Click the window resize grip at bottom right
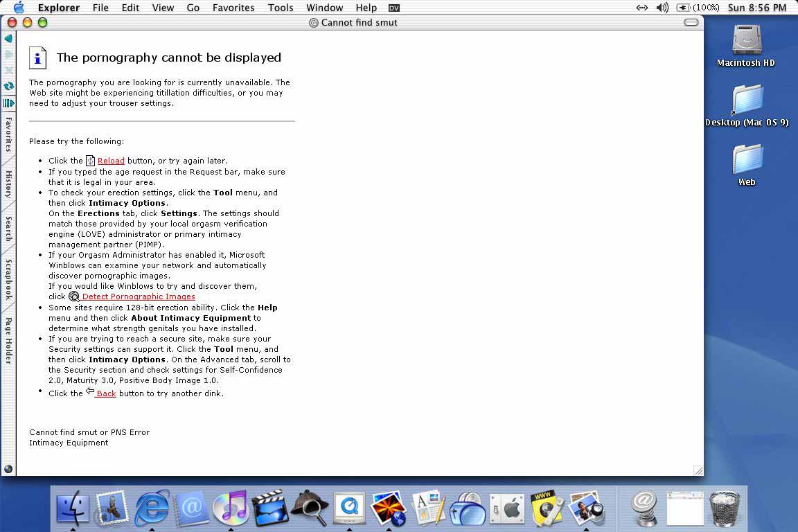 [x=698, y=471]
